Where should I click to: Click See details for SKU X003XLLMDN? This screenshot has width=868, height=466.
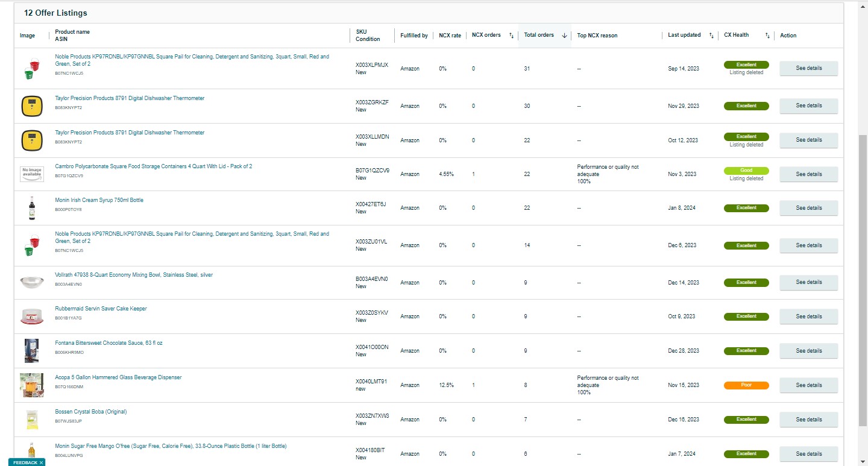click(x=808, y=140)
